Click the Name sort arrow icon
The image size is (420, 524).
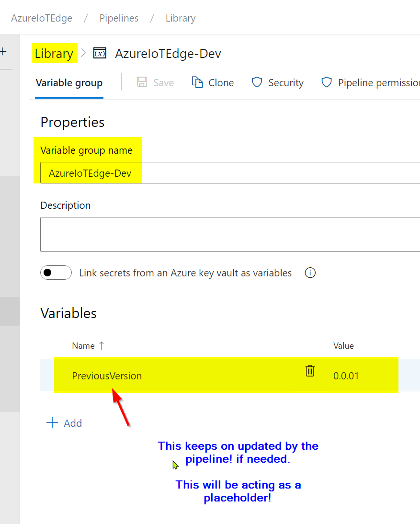pyautogui.click(x=102, y=346)
